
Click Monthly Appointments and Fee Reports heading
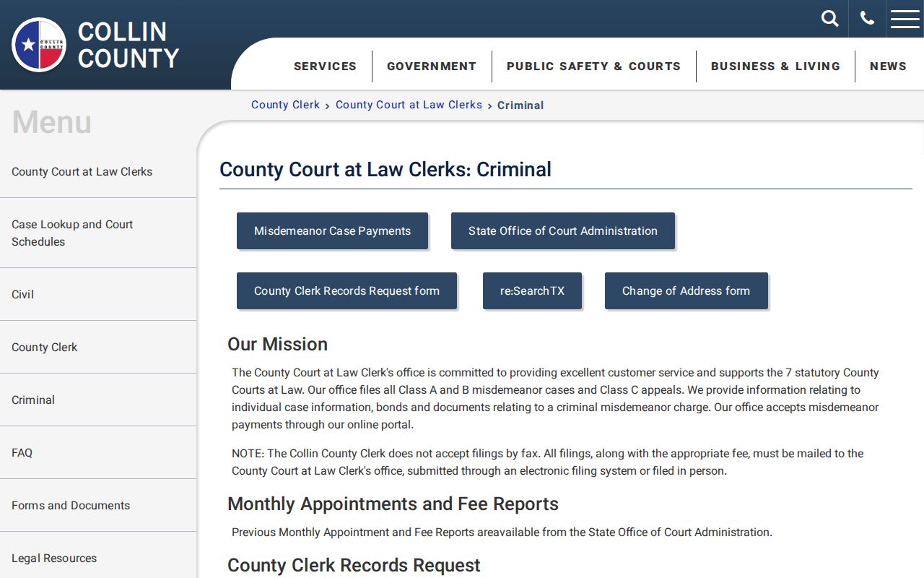point(393,504)
